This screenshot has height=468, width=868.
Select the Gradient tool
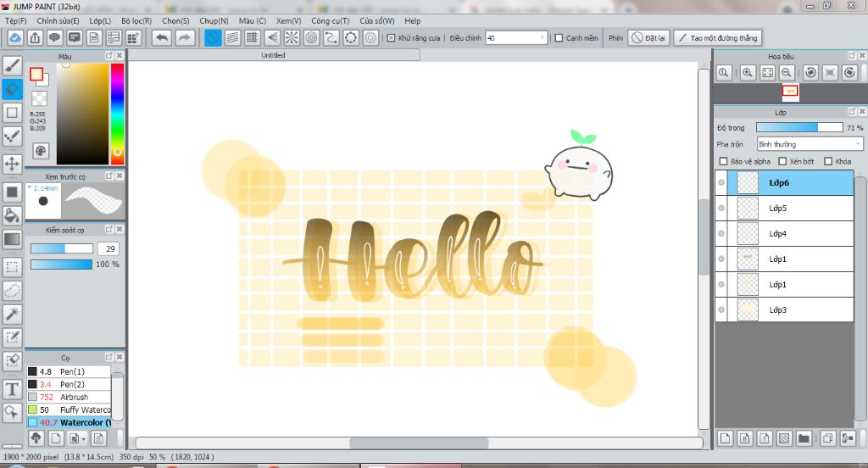pyautogui.click(x=12, y=239)
